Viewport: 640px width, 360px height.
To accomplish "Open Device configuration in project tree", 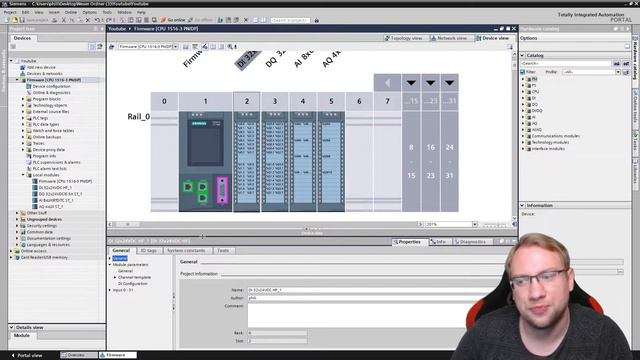I will point(51,86).
